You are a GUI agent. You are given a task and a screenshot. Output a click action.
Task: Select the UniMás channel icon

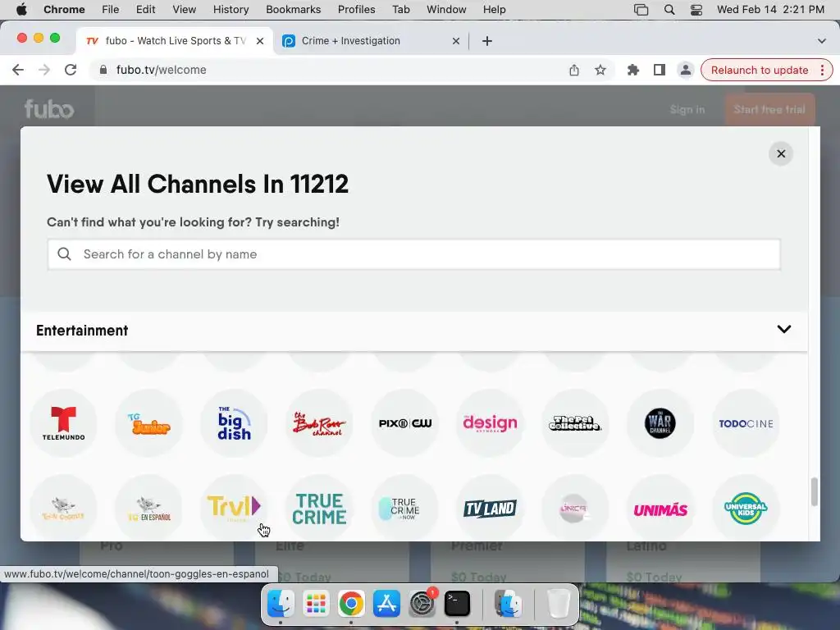[x=660, y=508]
